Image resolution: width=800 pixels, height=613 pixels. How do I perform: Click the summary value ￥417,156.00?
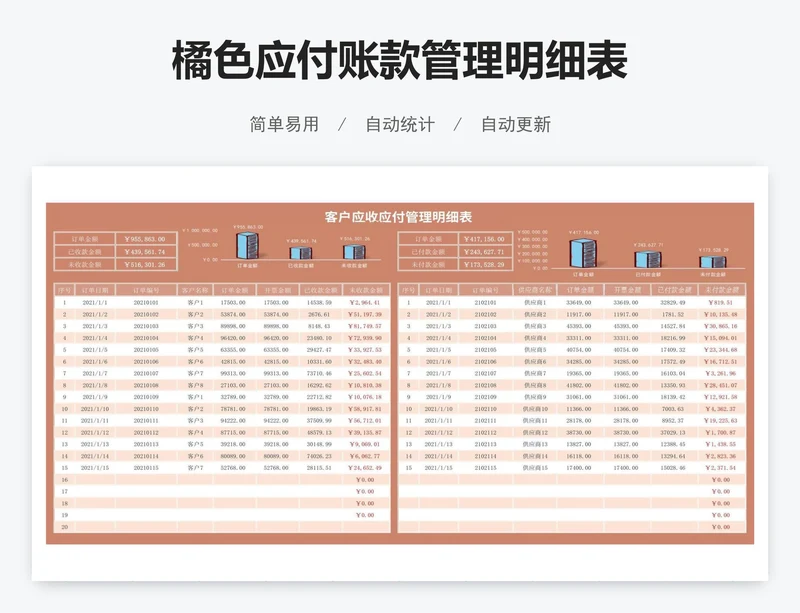(x=484, y=239)
